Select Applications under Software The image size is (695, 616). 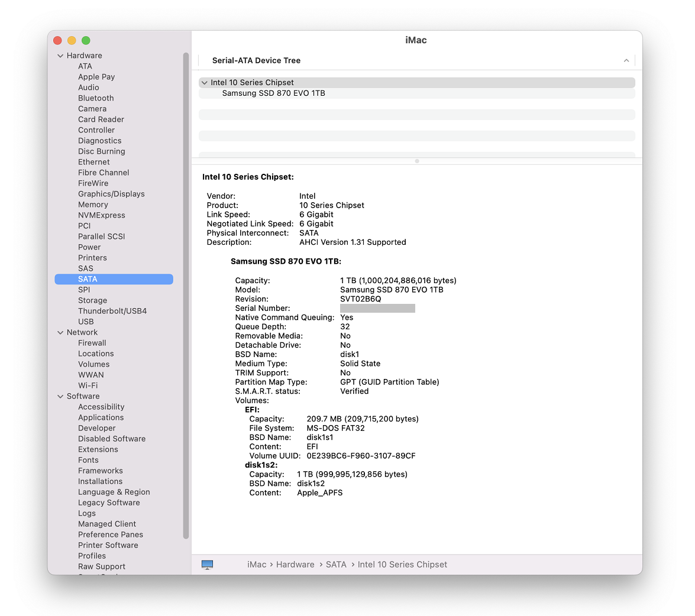pyautogui.click(x=101, y=417)
